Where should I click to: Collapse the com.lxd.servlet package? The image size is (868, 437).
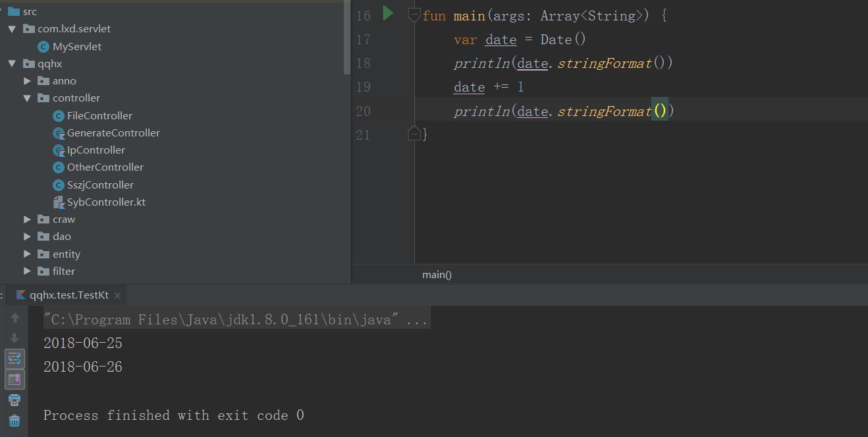12,29
